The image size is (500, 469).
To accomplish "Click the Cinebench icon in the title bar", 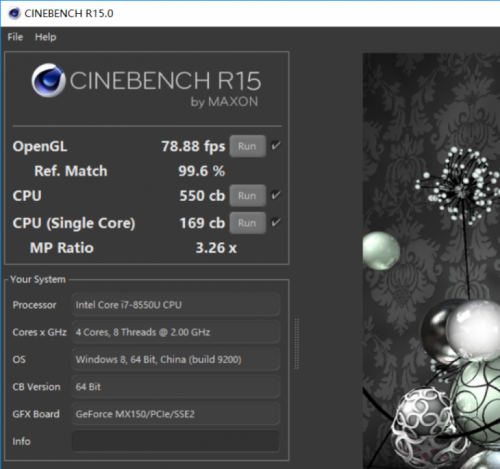I will coord(14,13).
